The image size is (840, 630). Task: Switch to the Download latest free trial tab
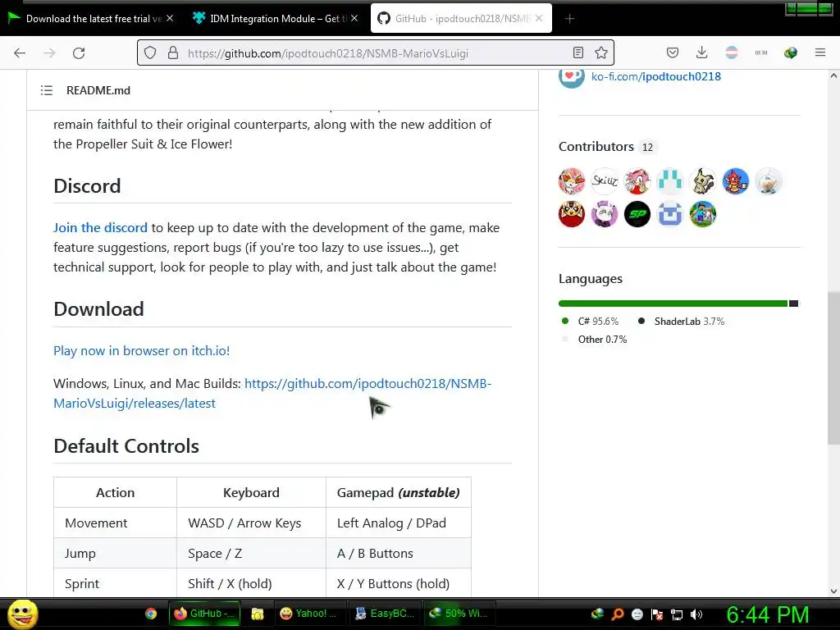[91, 18]
